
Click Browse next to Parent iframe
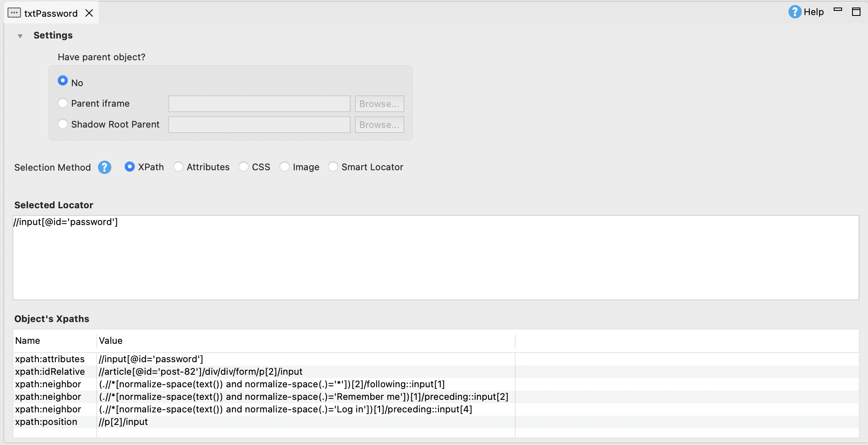pyautogui.click(x=379, y=104)
